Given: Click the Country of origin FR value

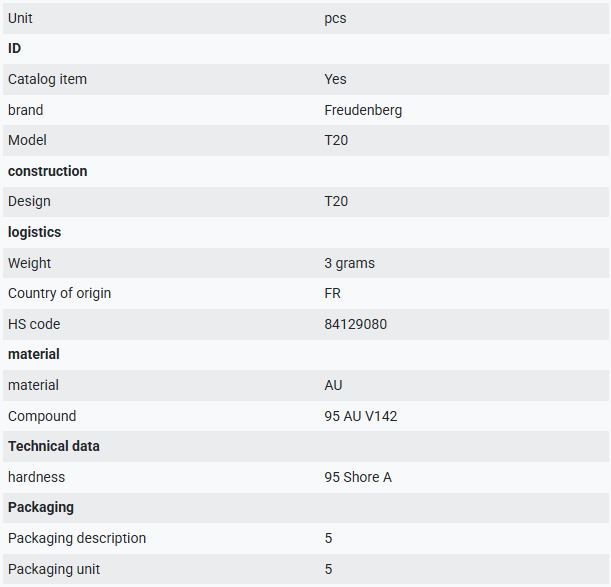Looking at the screenshot, I should (x=332, y=294).
